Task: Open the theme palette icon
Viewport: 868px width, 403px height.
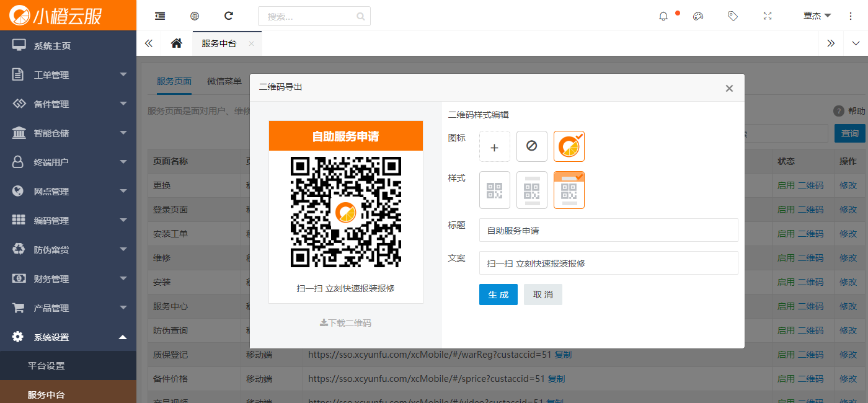Action: (698, 16)
